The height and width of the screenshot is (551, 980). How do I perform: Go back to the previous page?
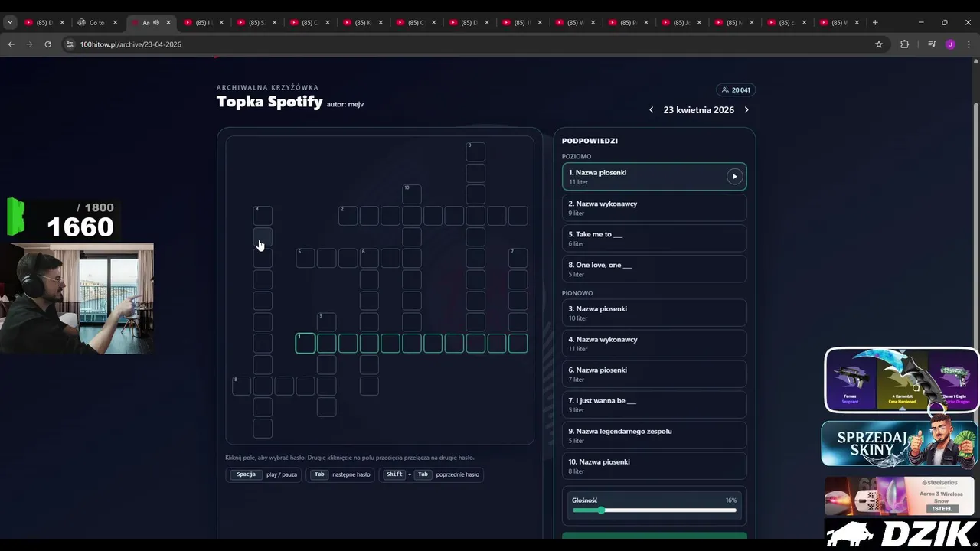(x=11, y=44)
